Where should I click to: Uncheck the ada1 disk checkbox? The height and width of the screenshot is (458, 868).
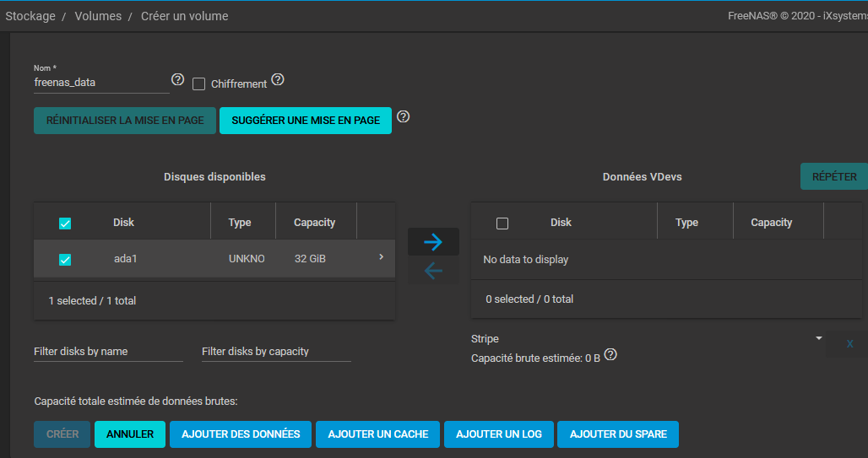tap(65, 260)
